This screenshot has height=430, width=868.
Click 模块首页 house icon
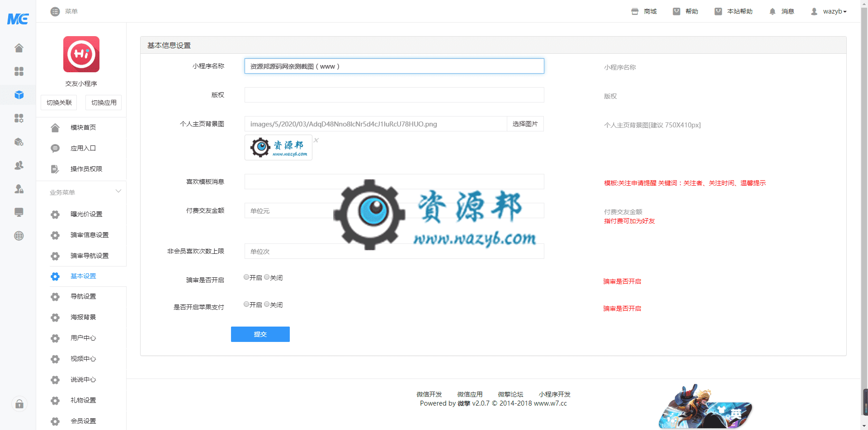click(x=55, y=128)
